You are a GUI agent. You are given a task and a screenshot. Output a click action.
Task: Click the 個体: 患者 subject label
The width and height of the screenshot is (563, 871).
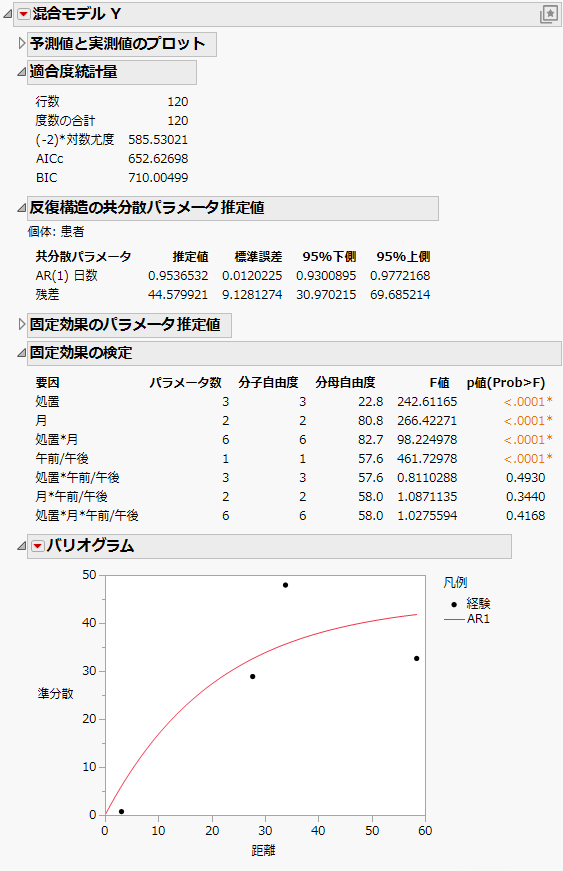coord(56,232)
